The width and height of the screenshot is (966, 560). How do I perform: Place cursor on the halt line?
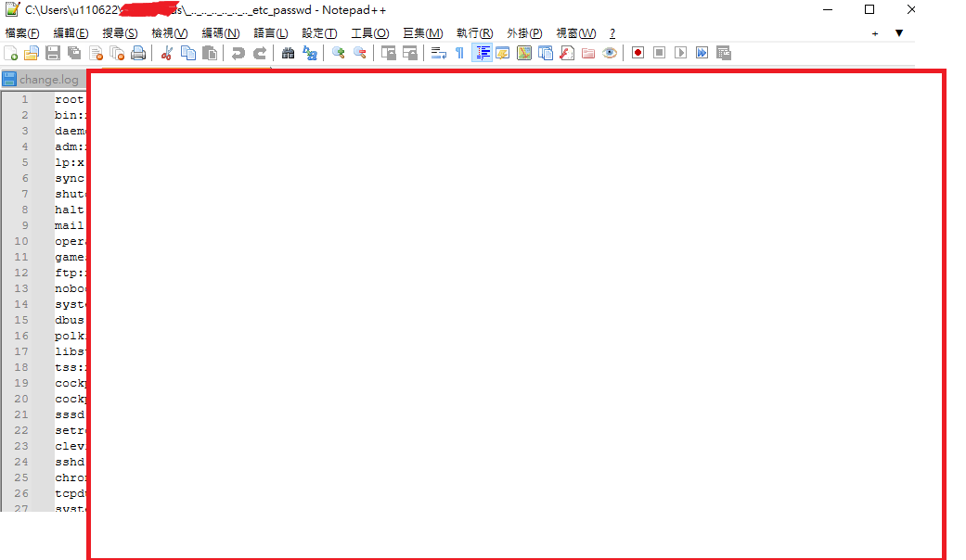(x=69, y=210)
